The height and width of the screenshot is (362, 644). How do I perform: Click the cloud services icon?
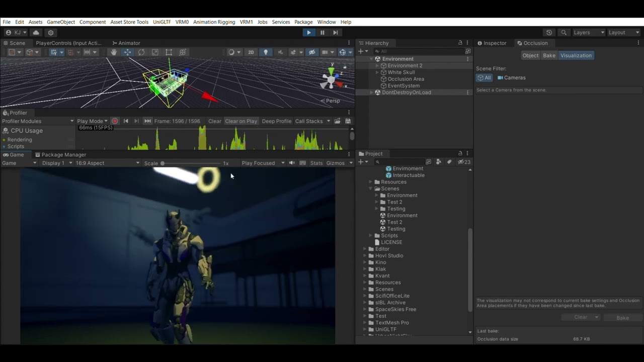point(36,33)
